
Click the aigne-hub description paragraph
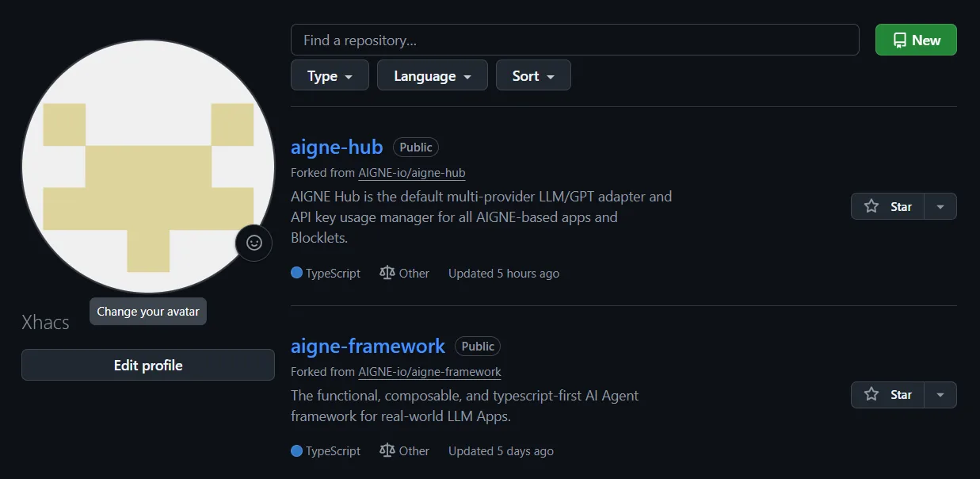[x=482, y=217]
